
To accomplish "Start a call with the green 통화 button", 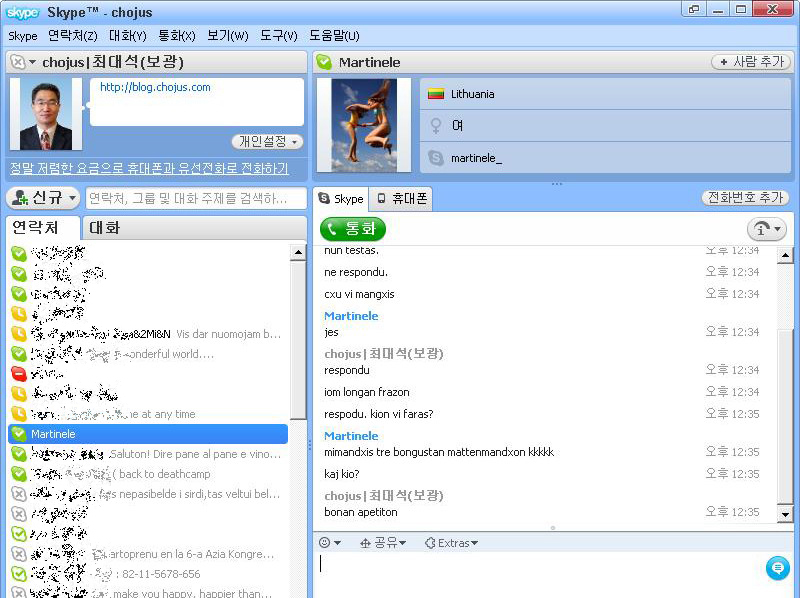I will click(353, 229).
